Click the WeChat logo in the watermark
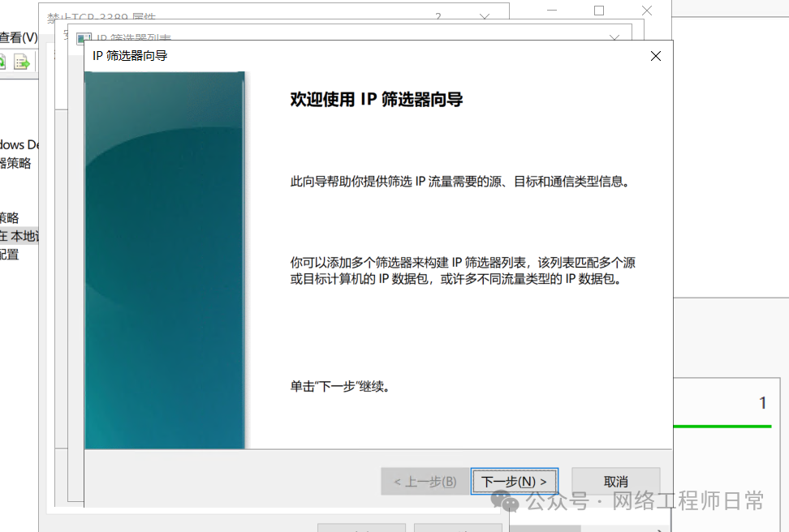789x532 pixels. (509, 502)
